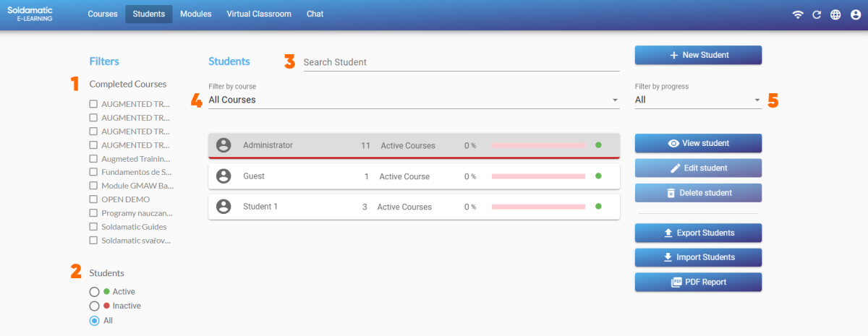868x336 pixels.
Task: Click the Administrator progress bar
Action: point(538,145)
